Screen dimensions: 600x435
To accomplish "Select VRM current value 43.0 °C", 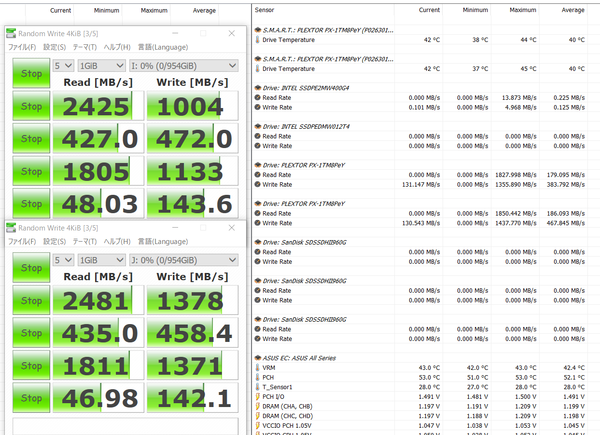I will (x=429, y=368).
